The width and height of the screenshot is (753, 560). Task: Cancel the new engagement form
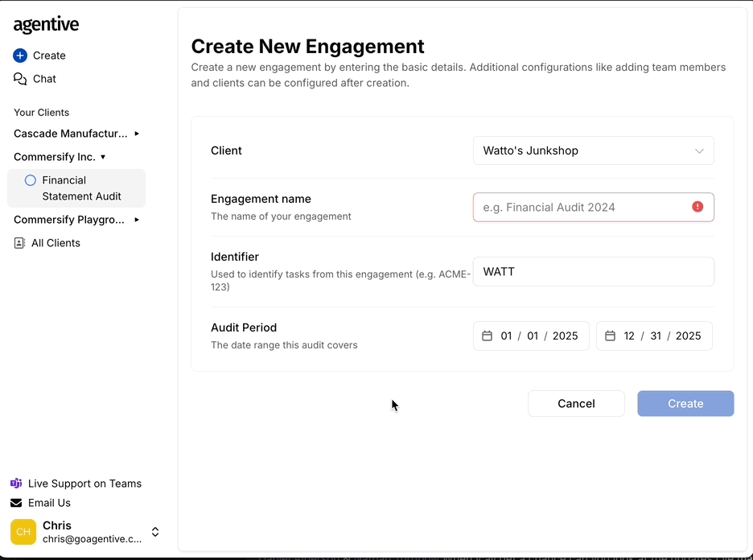pyautogui.click(x=576, y=403)
